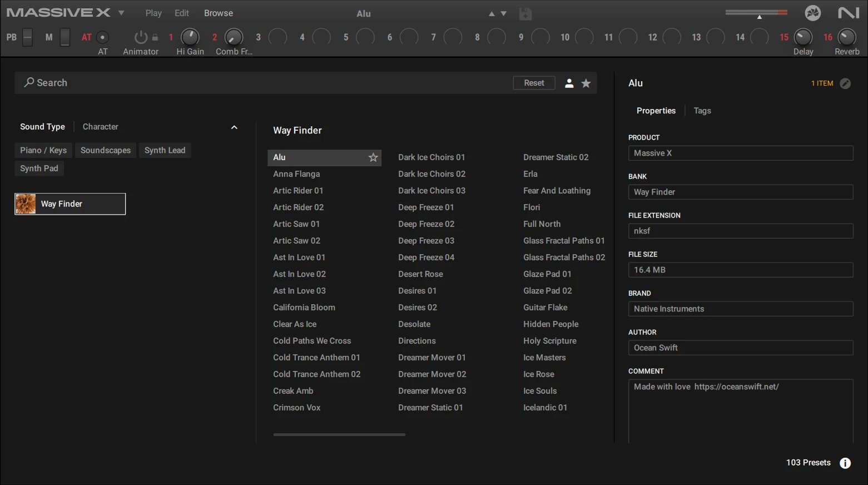Switch to the Browse view
The width and height of the screenshot is (868, 485).
pos(219,13)
